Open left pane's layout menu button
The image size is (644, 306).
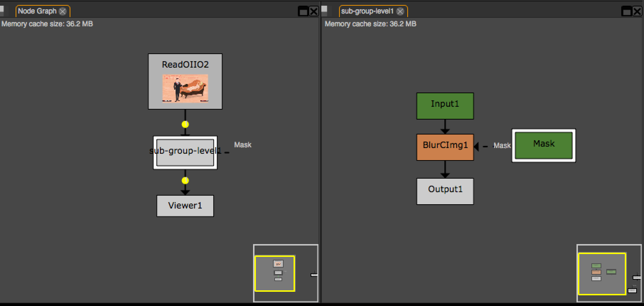click(x=2, y=10)
